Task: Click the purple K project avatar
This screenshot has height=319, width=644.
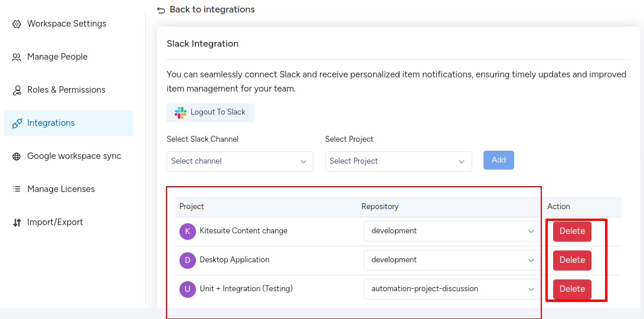Action: [187, 231]
